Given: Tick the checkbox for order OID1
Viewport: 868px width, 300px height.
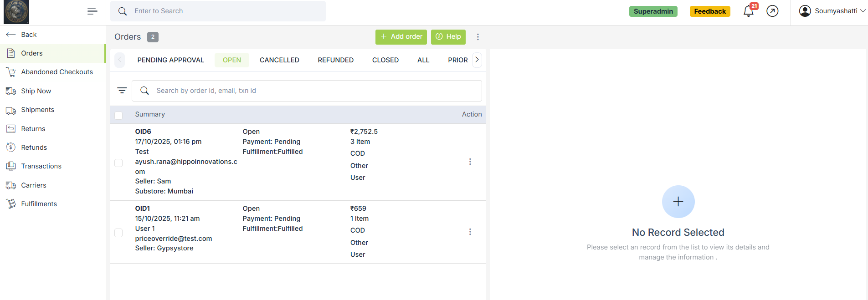Looking at the screenshot, I should point(118,233).
